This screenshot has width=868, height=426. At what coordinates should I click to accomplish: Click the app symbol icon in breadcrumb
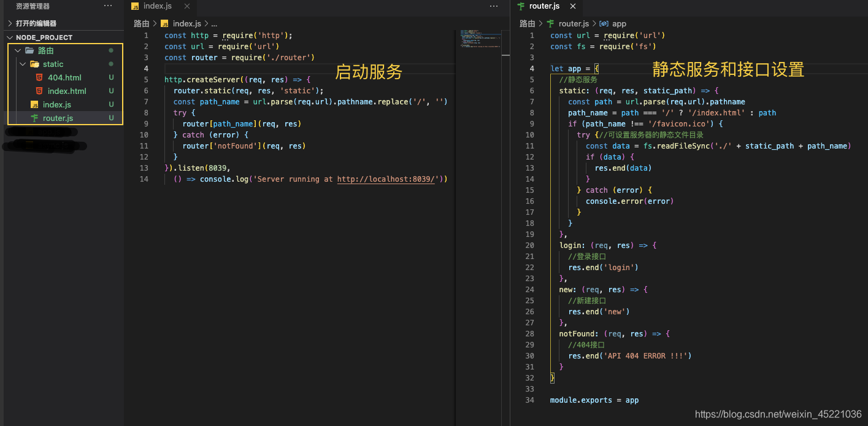click(604, 23)
